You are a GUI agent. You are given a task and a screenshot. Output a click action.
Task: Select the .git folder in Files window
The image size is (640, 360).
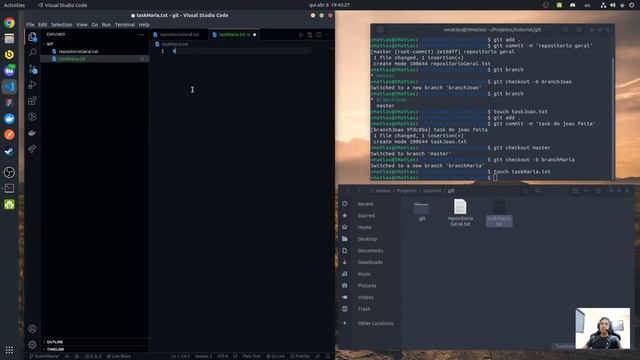pos(421,211)
